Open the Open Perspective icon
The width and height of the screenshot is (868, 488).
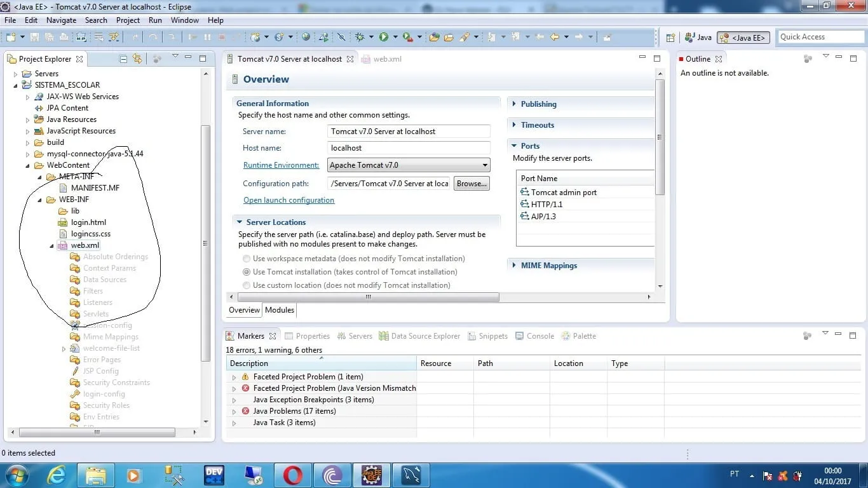coord(670,37)
